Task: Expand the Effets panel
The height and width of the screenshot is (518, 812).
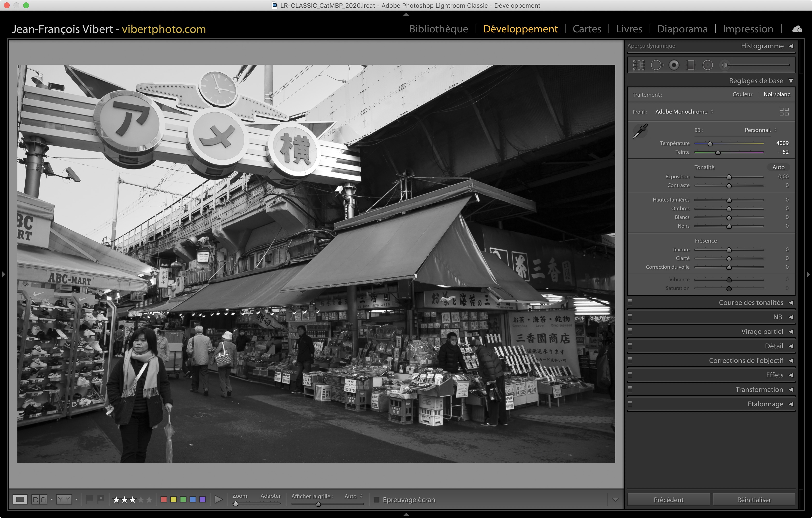Action: pyautogui.click(x=774, y=375)
